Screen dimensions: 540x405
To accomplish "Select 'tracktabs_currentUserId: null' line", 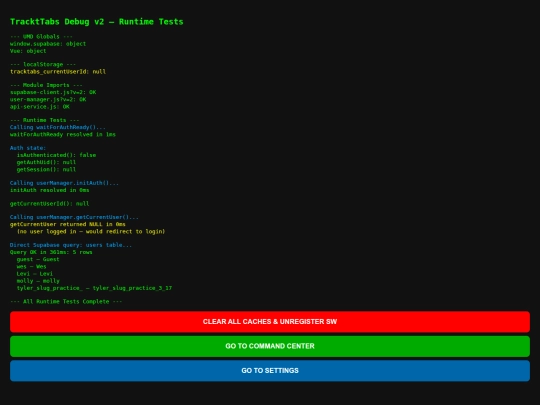I will (58, 72).
